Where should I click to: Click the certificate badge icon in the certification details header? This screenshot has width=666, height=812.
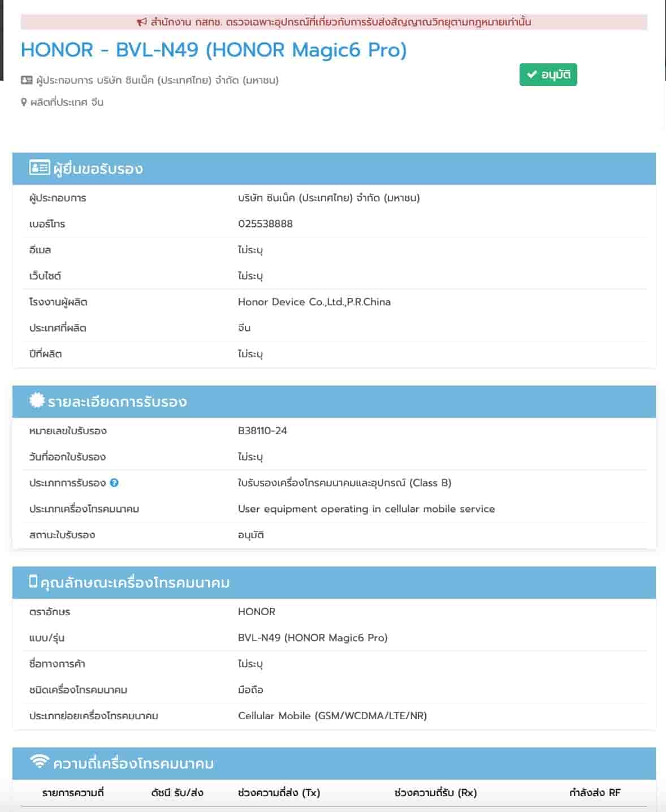click(37, 401)
